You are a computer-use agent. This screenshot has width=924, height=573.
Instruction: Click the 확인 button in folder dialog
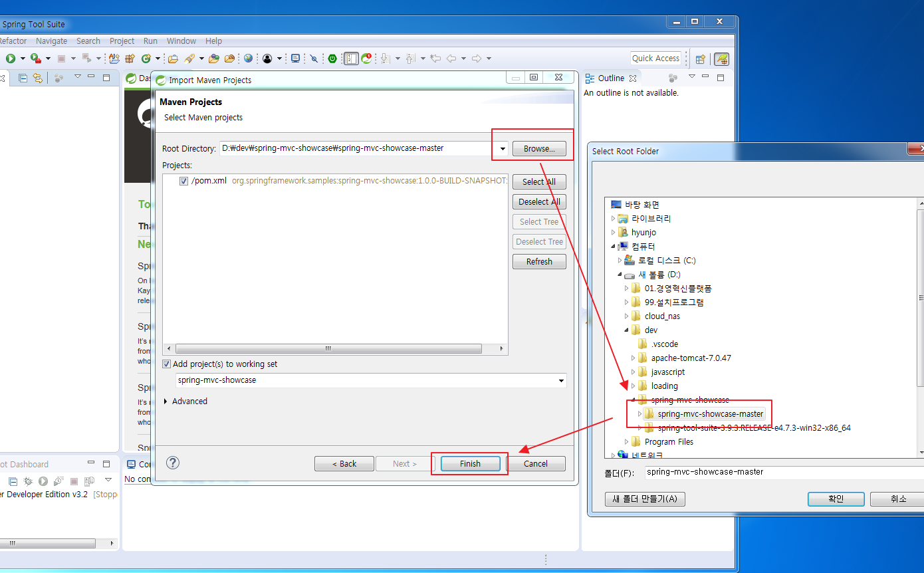(x=836, y=499)
